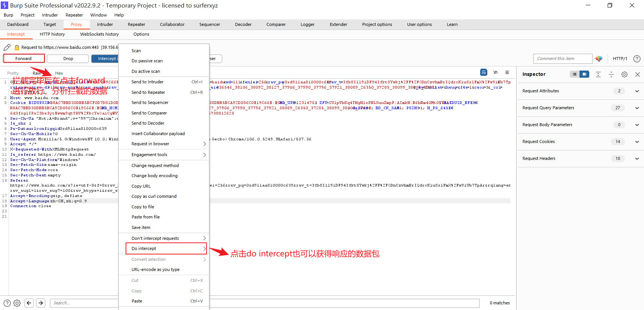644x310 pixels.
Task: Toggle the Intercept is on button
Action: (105, 59)
